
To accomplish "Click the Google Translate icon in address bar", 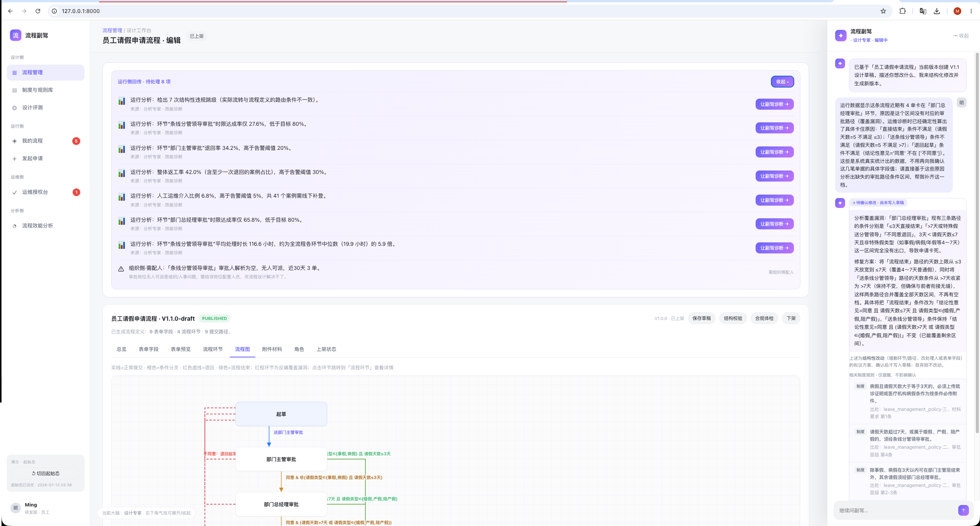I will coord(923,11).
